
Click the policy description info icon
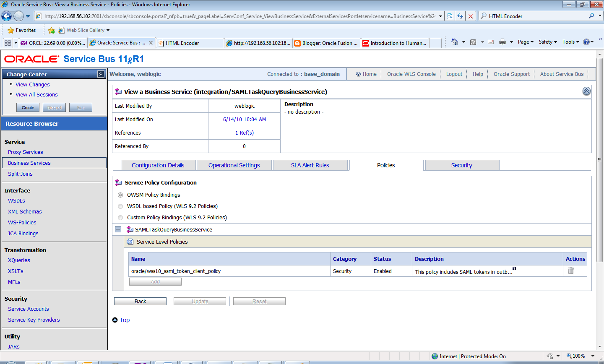click(514, 268)
